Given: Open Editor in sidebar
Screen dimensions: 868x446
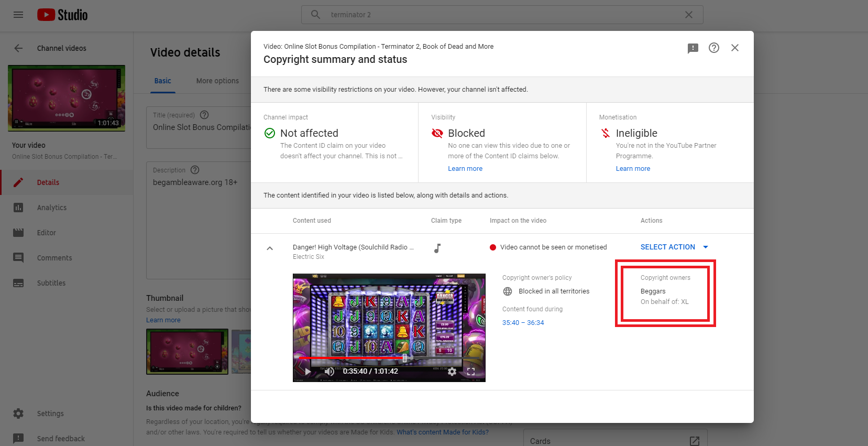Looking at the screenshot, I should (67, 233).
